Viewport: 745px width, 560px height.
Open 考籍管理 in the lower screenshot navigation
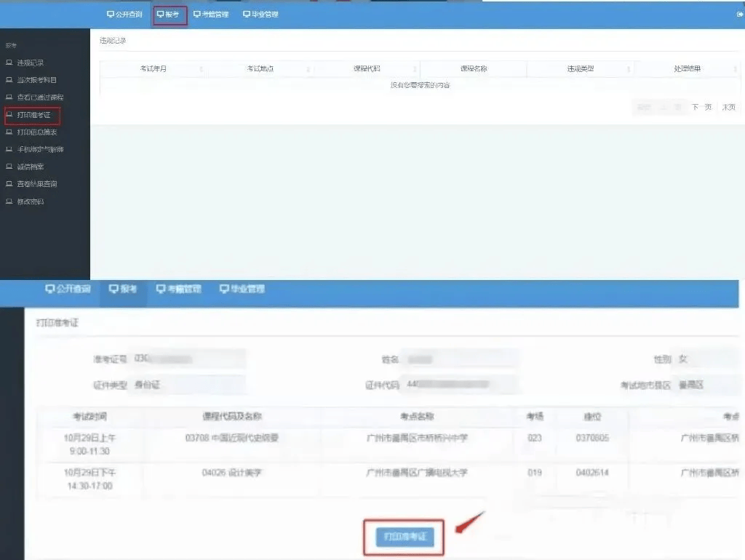point(179,289)
